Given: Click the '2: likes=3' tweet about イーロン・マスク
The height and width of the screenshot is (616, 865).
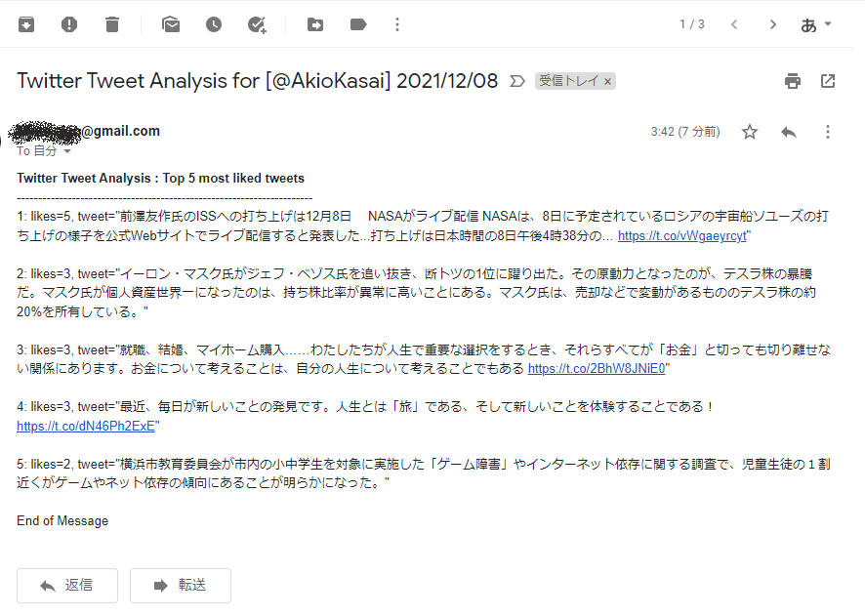Looking at the screenshot, I should pyautogui.click(x=417, y=293).
